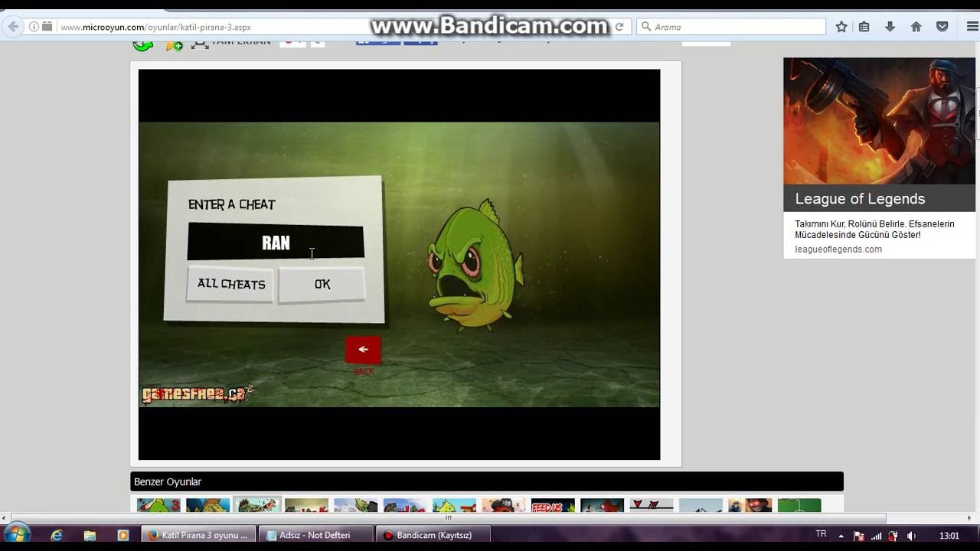Switch to Katil Pirana 3 Firefox taskbar window
980x551 pixels.
198,535
